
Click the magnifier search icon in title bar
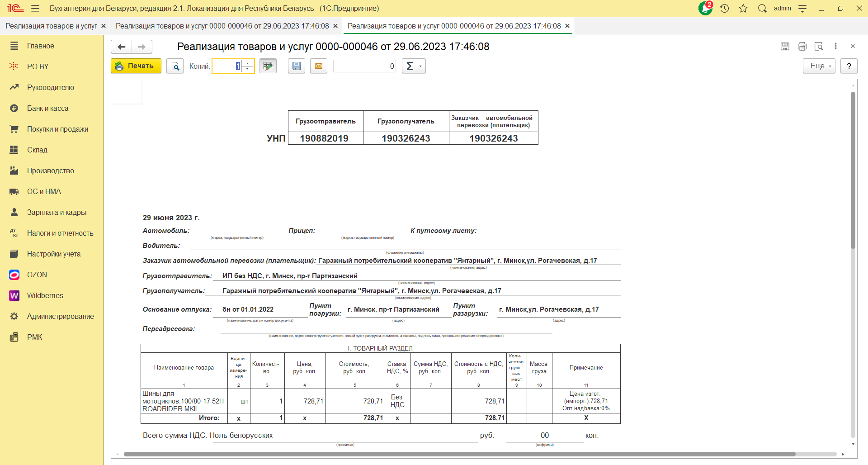762,8
